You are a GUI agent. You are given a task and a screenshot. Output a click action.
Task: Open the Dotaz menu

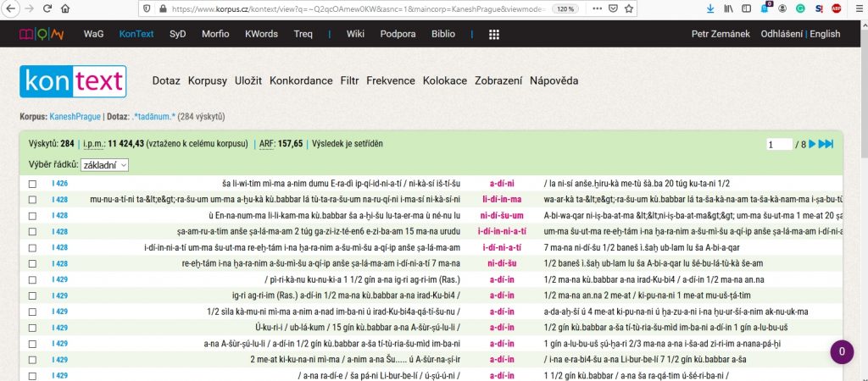166,81
